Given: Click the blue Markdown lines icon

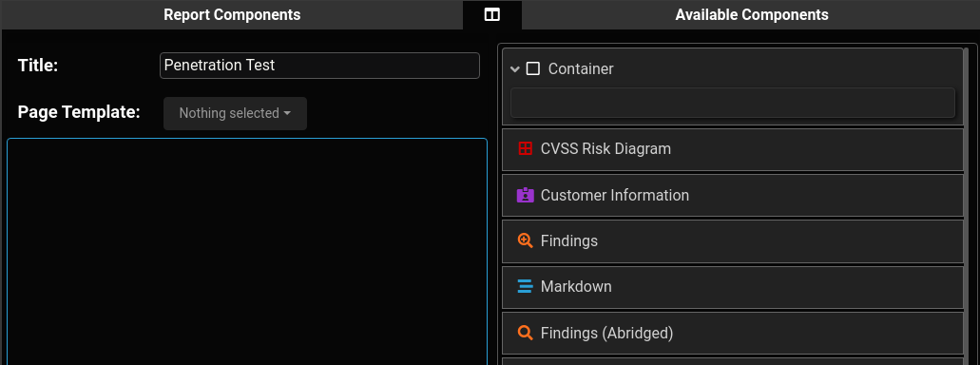Looking at the screenshot, I should pos(525,286).
